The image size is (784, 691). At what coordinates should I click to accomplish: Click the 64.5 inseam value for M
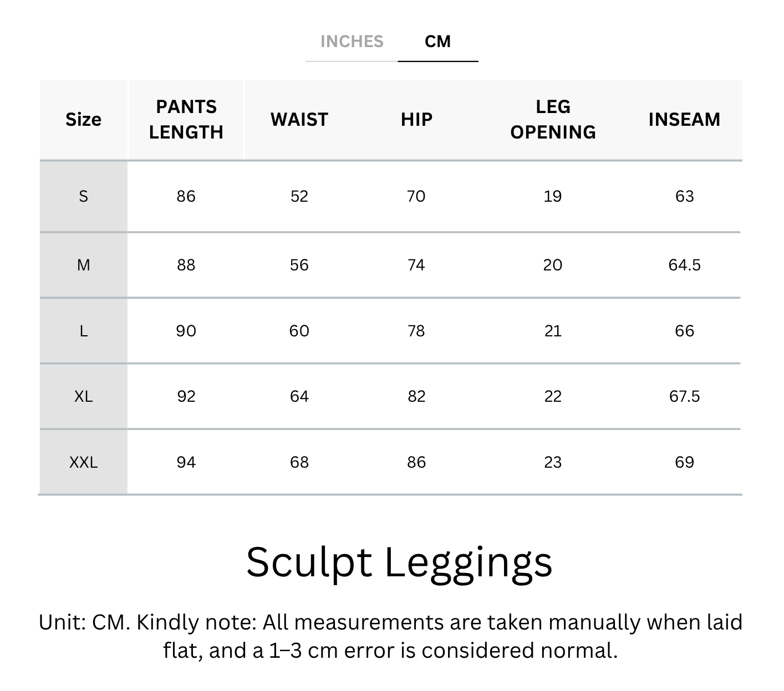click(x=684, y=265)
